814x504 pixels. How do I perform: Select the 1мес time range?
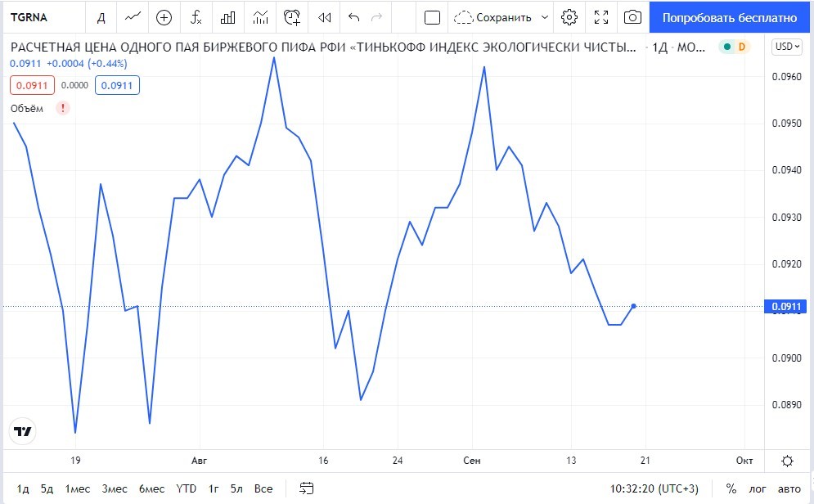click(78, 489)
